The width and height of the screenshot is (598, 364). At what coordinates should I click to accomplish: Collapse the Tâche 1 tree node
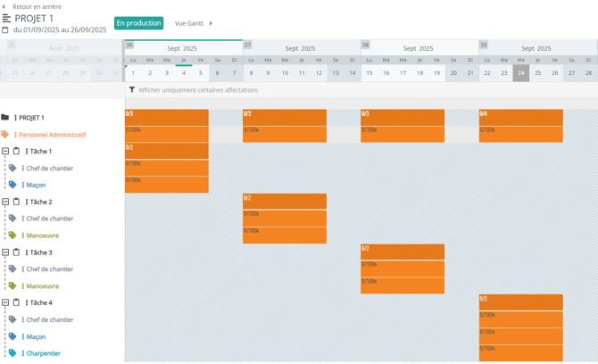tap(5, 152)
